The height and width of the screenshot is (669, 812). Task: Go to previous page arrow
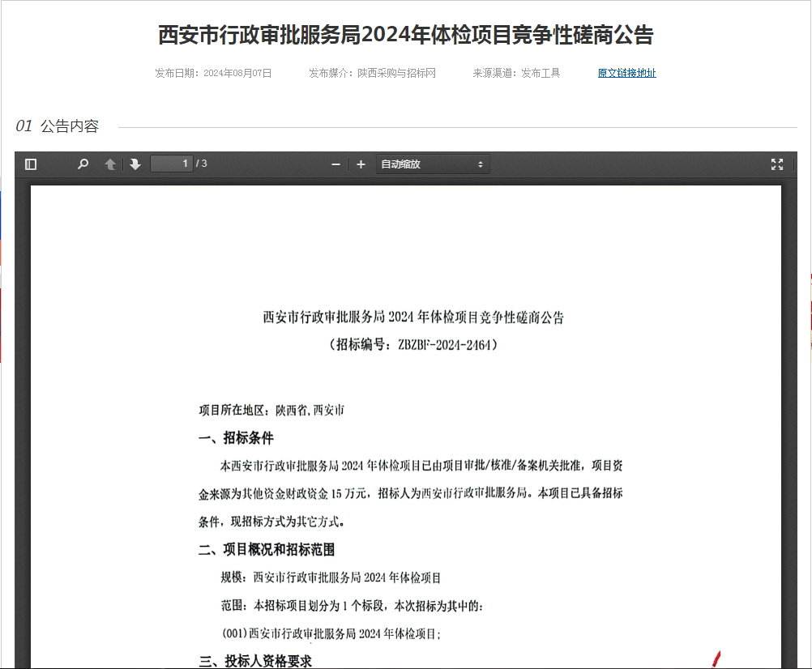(109, 164)
